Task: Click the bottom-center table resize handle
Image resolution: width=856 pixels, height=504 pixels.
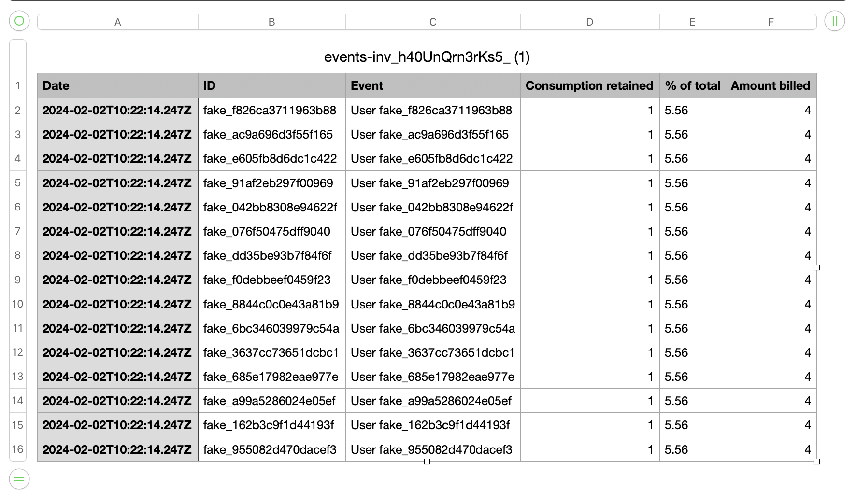Action: (x=427, y=462)
